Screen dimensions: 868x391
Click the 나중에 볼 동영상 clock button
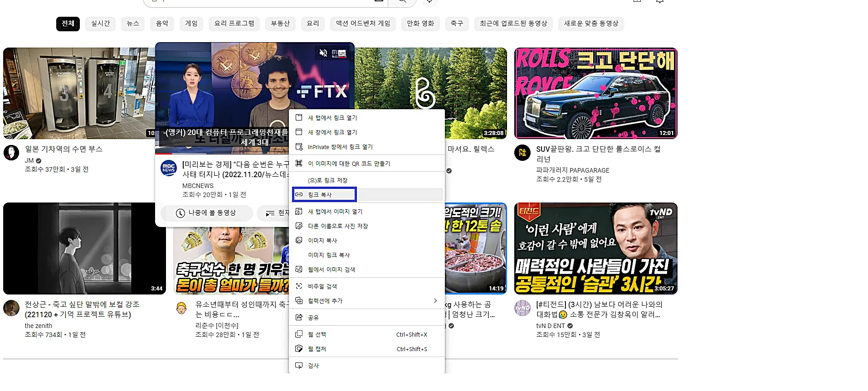tap(206, 213)
